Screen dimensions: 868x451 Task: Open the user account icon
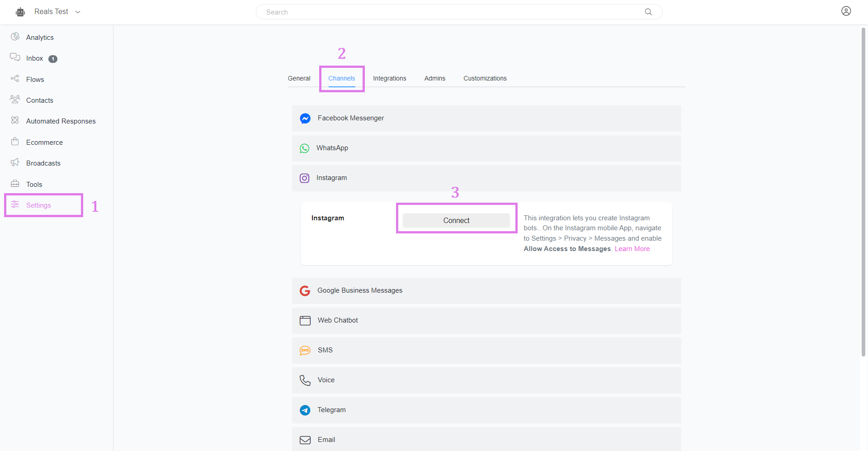(846, 11)
